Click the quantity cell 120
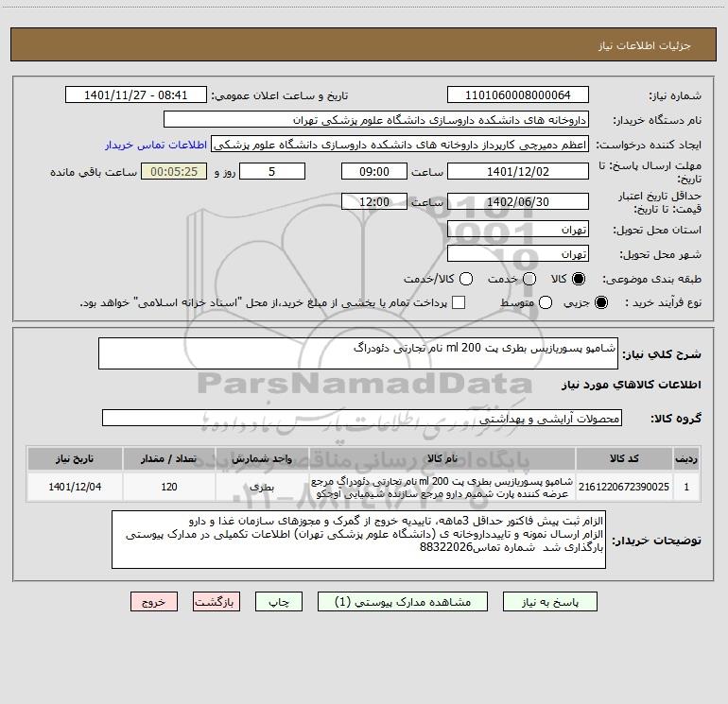 [169, 487]
